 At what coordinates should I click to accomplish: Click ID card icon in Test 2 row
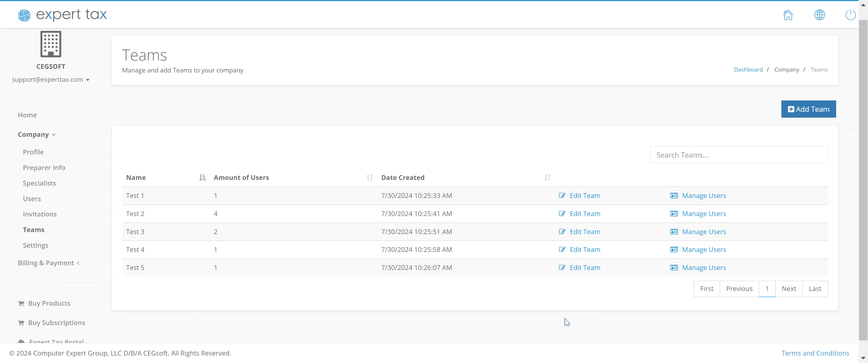[x=674, y=214]
